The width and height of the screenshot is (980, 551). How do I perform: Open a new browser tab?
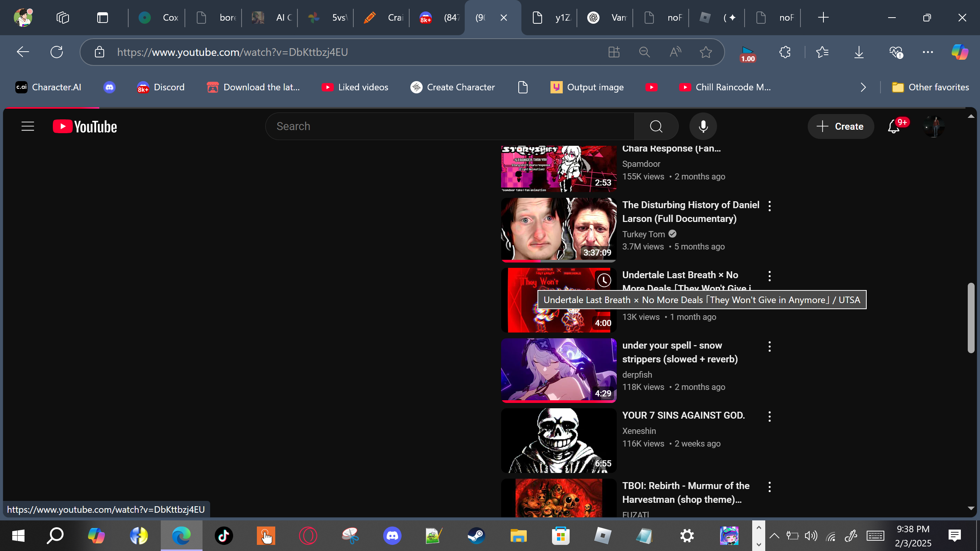pos(823,18)
